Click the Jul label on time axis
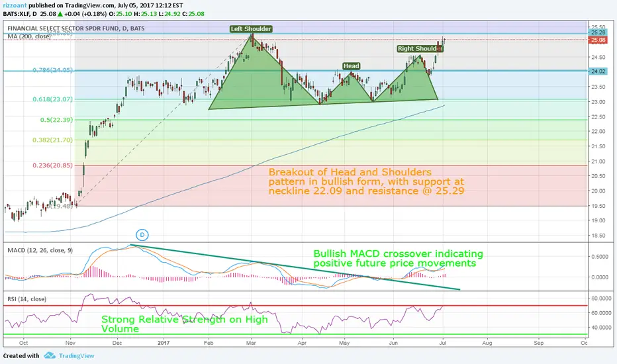Screen dimensions: 617x364 tap(443, 343)
